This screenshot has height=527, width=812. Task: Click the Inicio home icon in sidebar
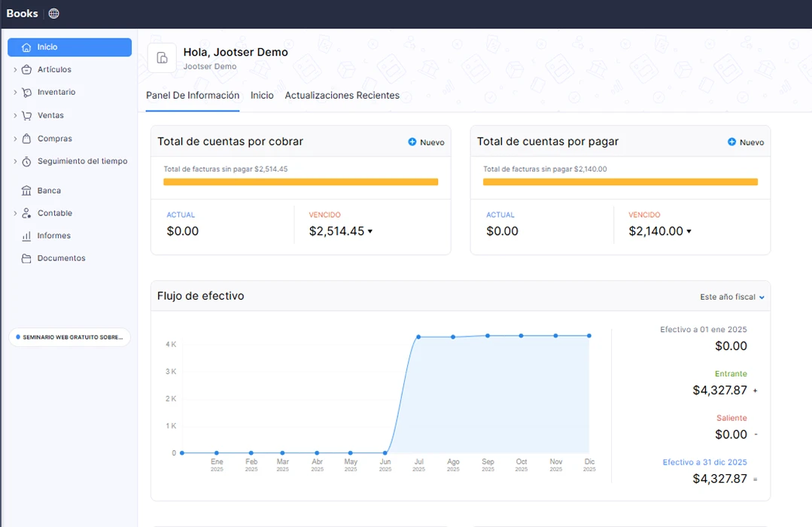coord(27,47)
